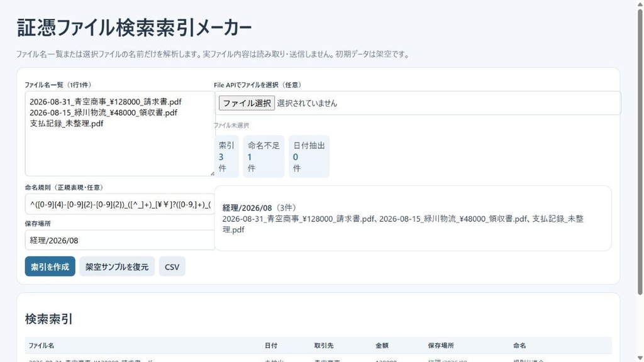Click the 証憑ファイル検索索引メーカー page title
This screenshot has width=644, height=362.
pyautogui.click(x=134, y=28)
